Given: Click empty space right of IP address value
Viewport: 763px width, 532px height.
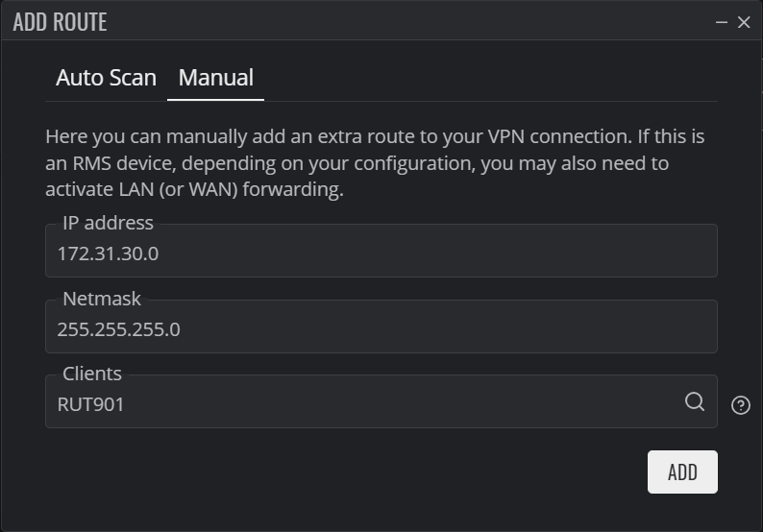Looking at the screenshot, I should click(438, 254).
